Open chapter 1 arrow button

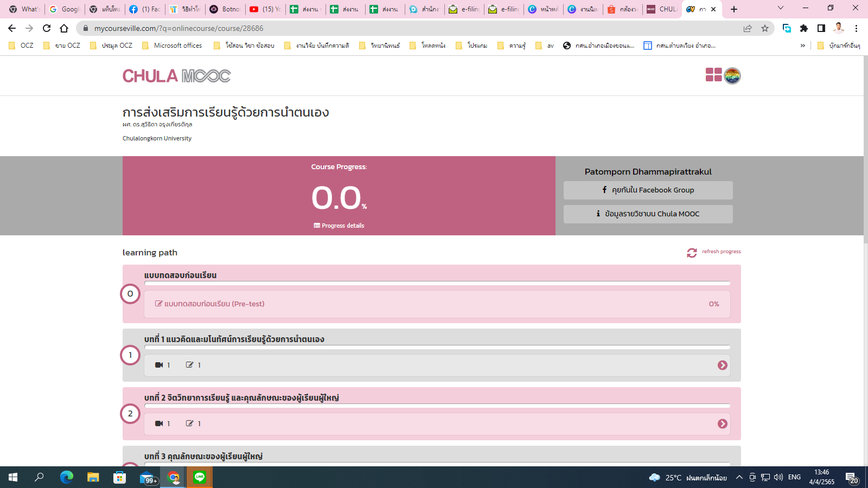[x=722, y=365]
